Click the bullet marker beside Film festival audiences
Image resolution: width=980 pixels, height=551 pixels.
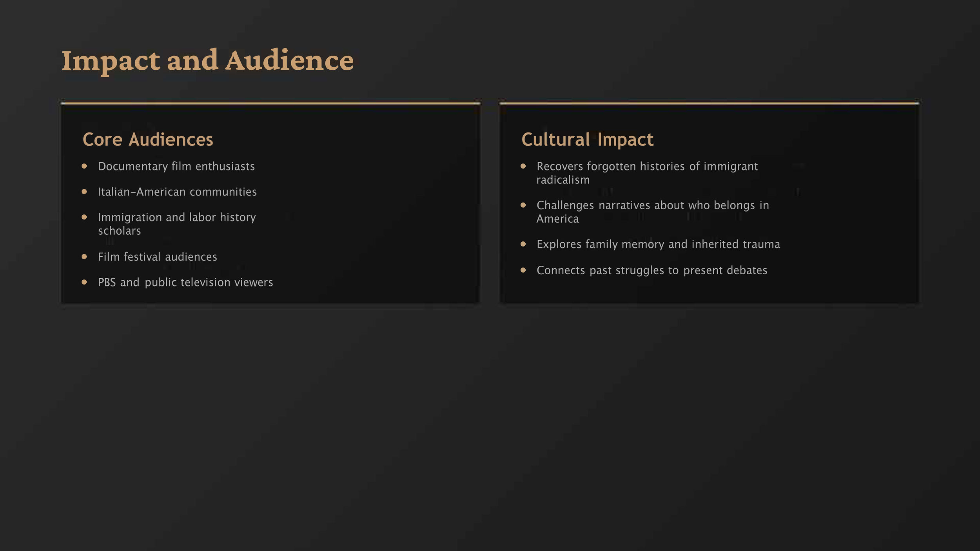click(85, 257)
